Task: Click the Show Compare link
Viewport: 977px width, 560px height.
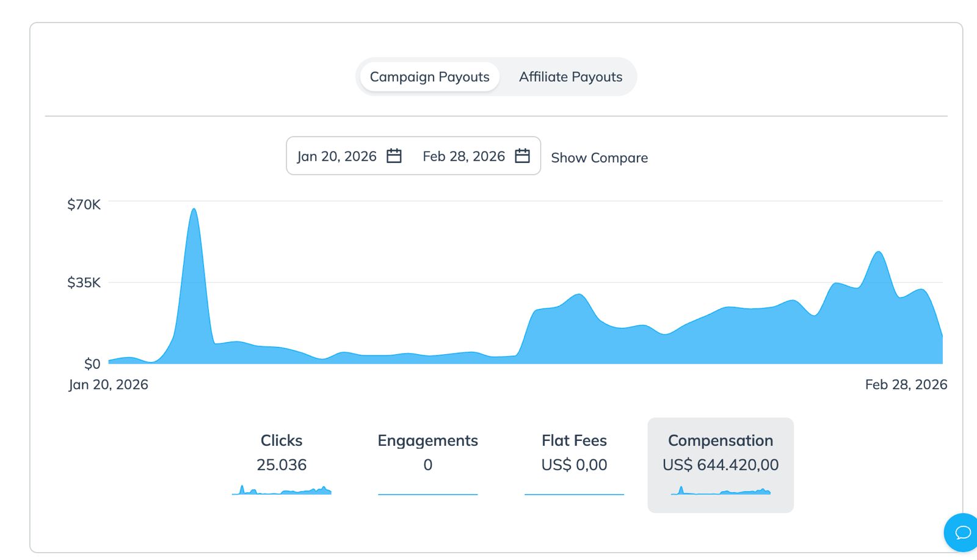Action: [599, 158]
